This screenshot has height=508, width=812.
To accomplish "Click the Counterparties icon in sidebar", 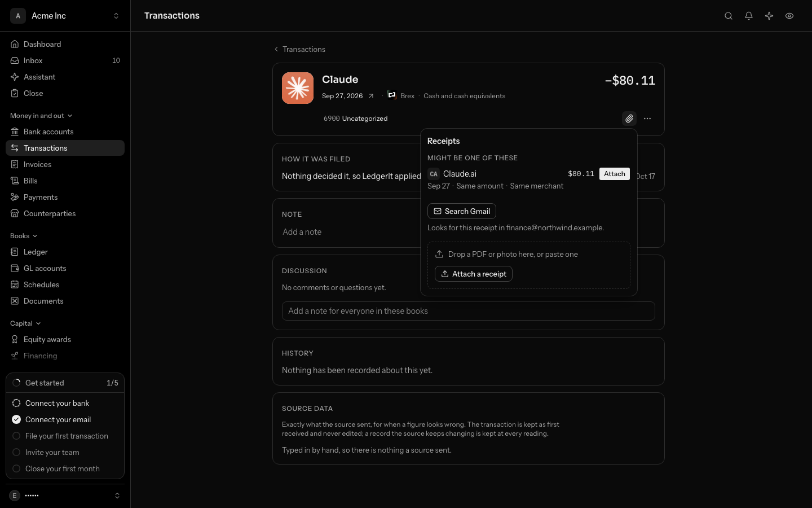I will point(15,213).
